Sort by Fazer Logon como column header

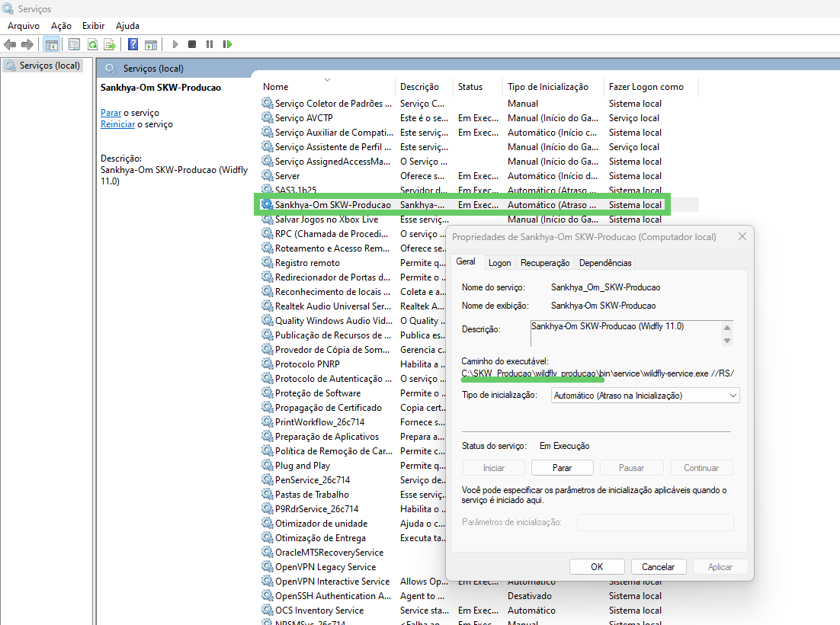click(652, 87)
